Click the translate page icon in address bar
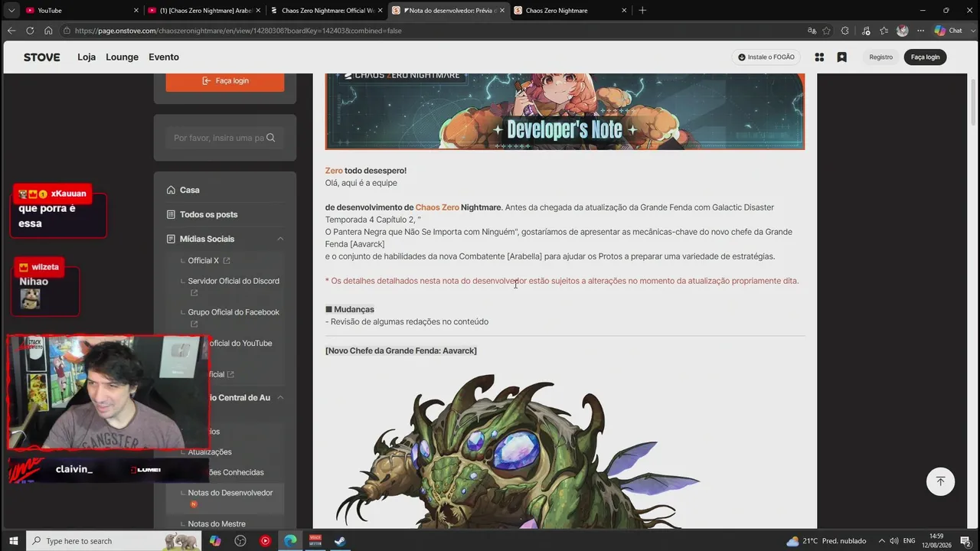The image size is (980, 551). [x=812, y=31]
